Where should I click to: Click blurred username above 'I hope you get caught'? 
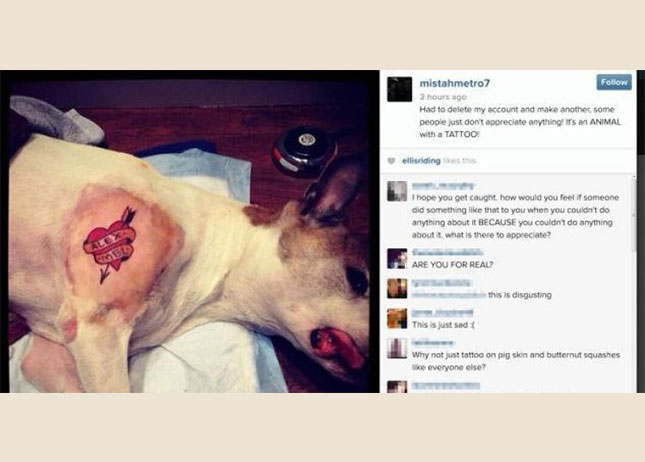tap(443, 186)
